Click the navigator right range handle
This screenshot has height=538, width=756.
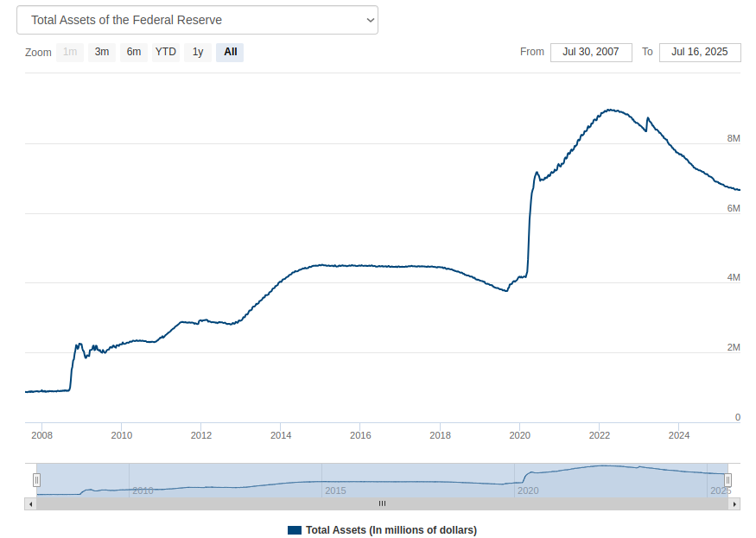coord(727,480)
